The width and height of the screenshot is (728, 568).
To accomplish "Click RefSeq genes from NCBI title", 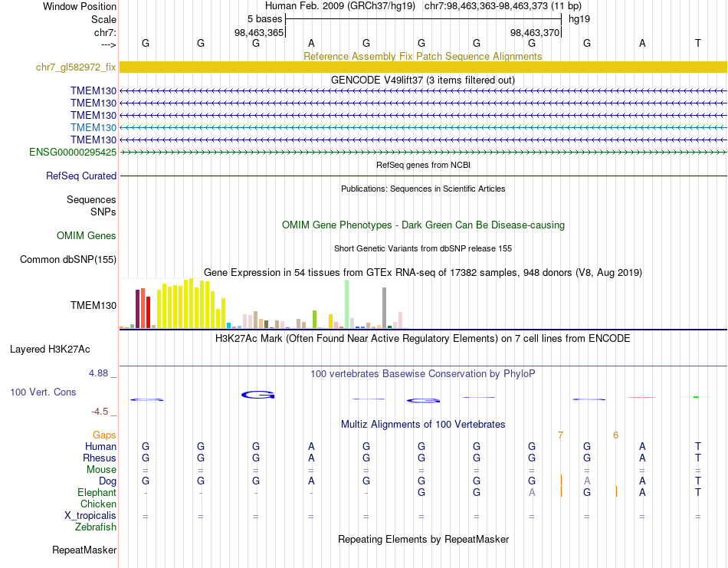I will click(x=424, y=165).
